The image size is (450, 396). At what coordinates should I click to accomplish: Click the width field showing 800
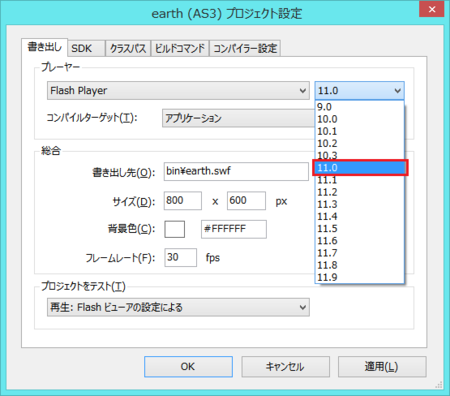(183, 201)
